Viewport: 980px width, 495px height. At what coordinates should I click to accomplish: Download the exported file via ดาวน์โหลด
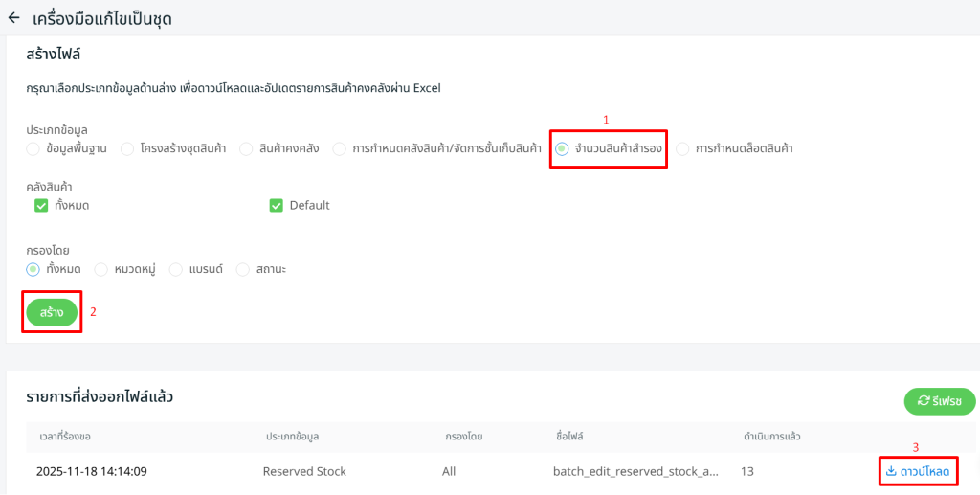coord(918,471)
